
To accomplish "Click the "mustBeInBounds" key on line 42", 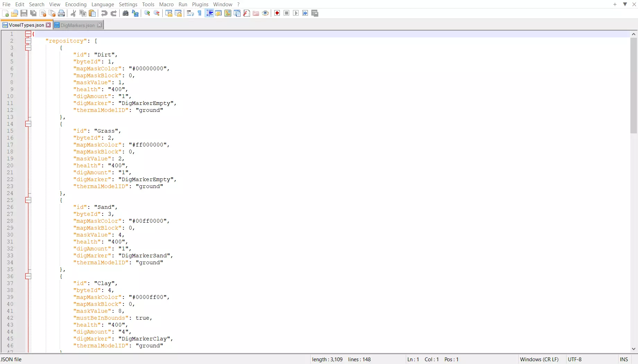I will 101,318.
